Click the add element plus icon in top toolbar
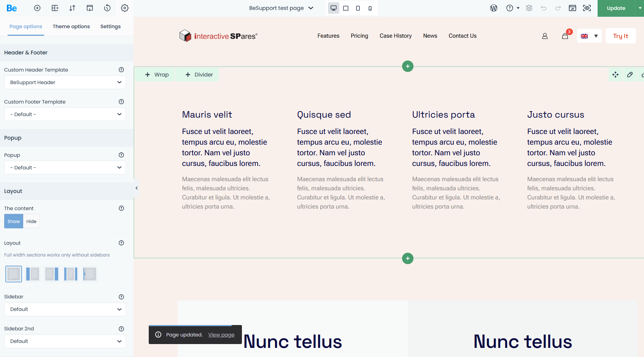 click(x=37, y=8)
